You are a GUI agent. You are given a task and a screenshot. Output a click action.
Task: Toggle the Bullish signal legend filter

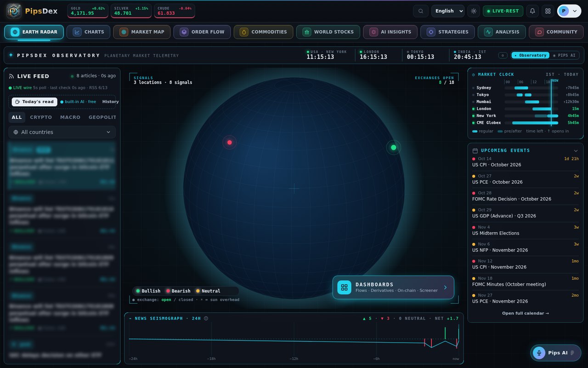click(x=148, y=291)
